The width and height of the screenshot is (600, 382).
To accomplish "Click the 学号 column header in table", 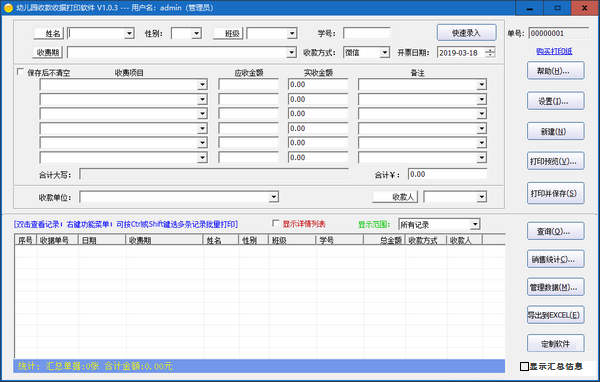I will [x=339, y=240].
